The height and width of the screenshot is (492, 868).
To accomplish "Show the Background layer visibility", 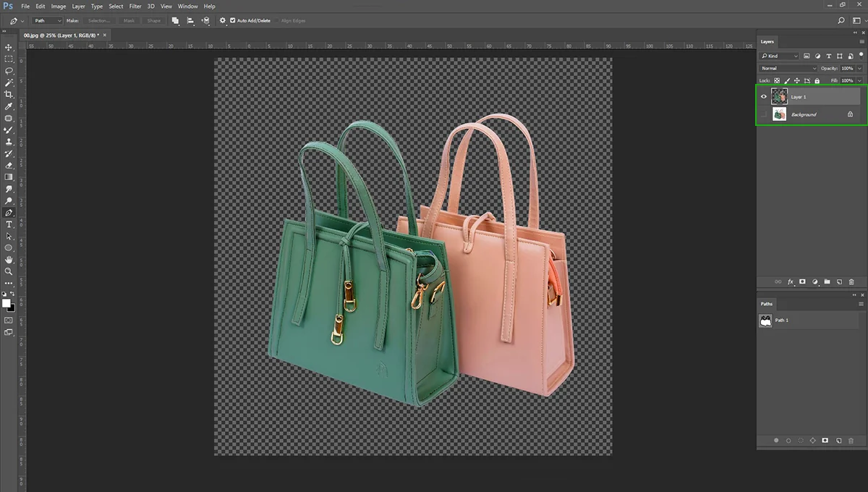I will [764, 114].
